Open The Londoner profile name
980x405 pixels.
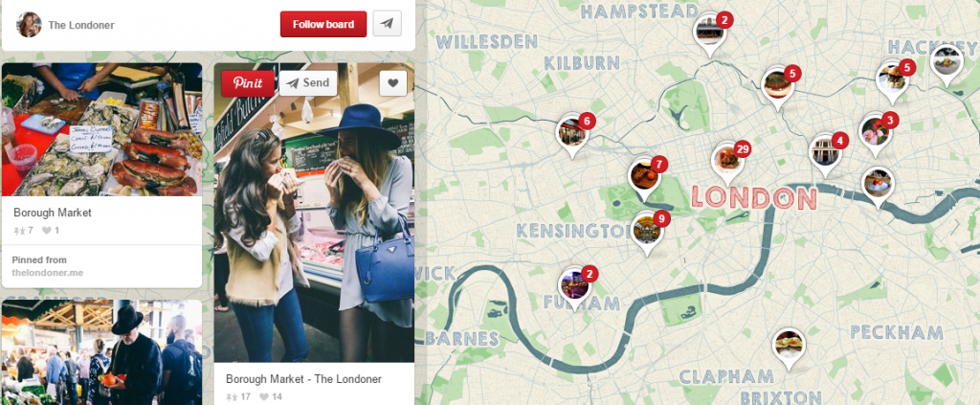point(81,26)
